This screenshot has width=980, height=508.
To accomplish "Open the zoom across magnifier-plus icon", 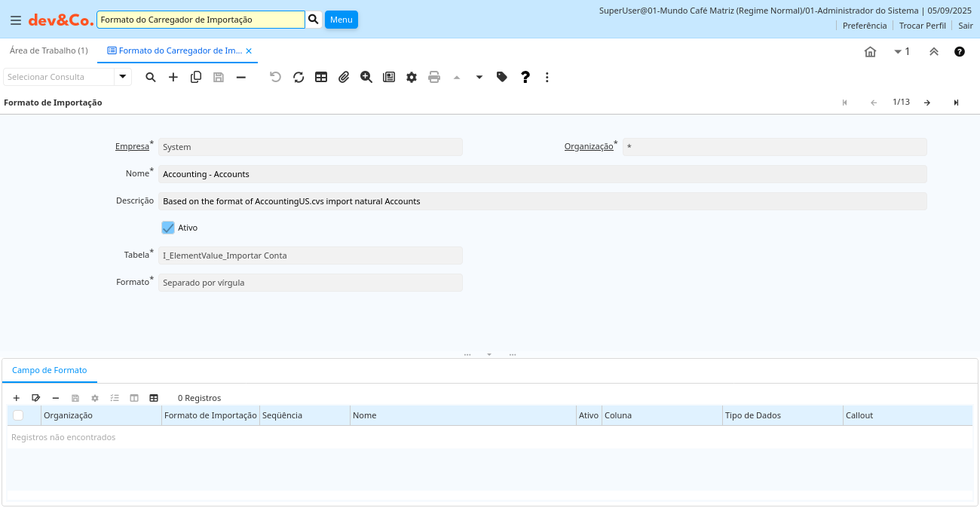I will [366, 77].
